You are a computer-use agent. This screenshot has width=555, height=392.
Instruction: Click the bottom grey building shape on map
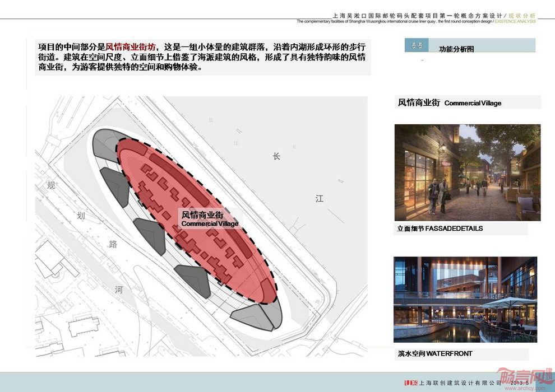pos(254,317)
